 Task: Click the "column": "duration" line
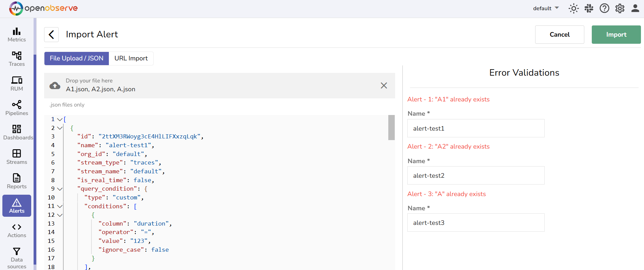(x=135, y=224)
